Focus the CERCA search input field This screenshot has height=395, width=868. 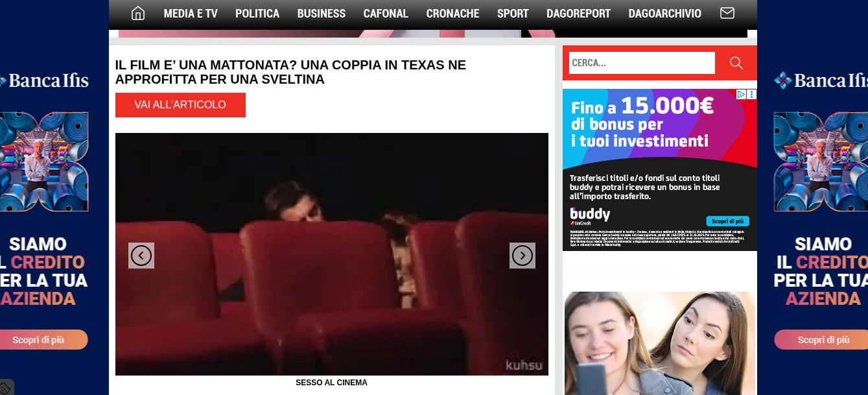tap(642, 63)
